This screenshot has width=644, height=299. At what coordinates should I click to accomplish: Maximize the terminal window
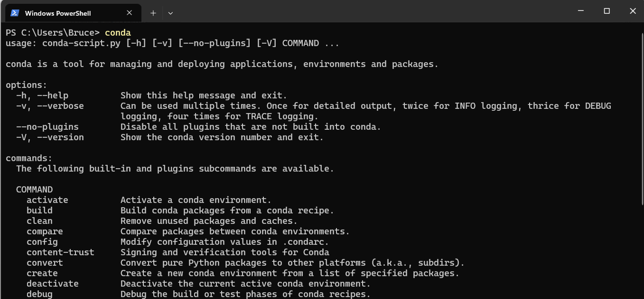607,11
